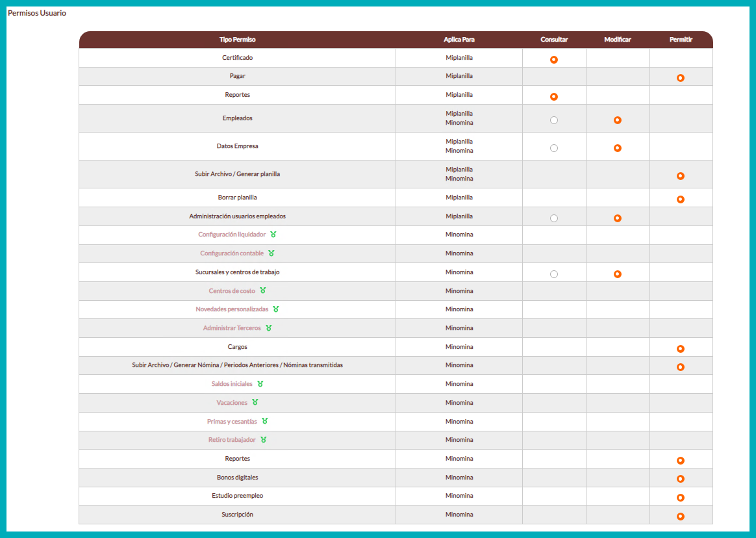Select Consultar radio for Empleados
This screenshot has width=756, height=538.
[554, 120]
